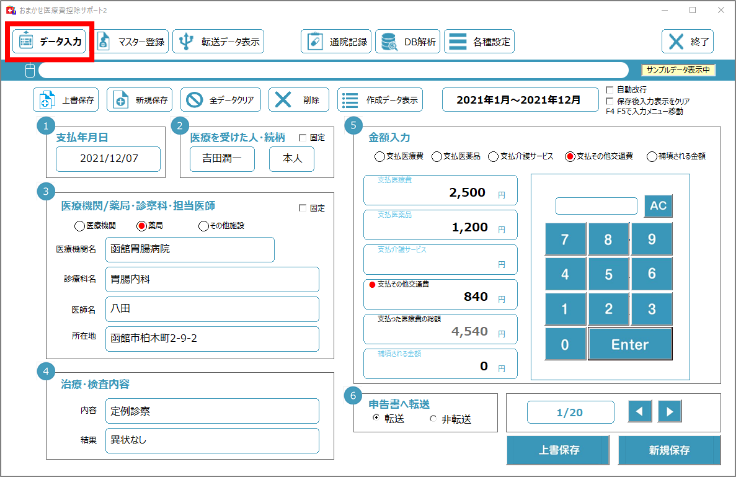Viewport: 736px width, 477px height.
Task: Open 各種設定 settings
Action: [x=480, y=42]
